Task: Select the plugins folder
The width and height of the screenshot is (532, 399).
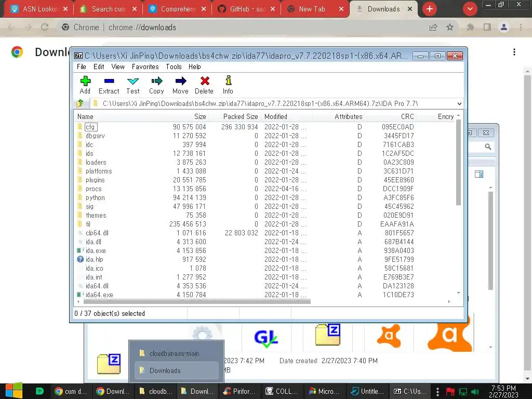Action: pos(95,180)
